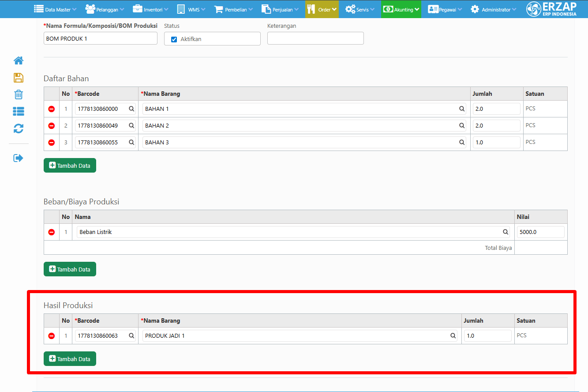Click the magnifier icon in PRODUK JADI 1 field
Screen dimensions: 588x392
pyautogui.click(x=453, y=335)
